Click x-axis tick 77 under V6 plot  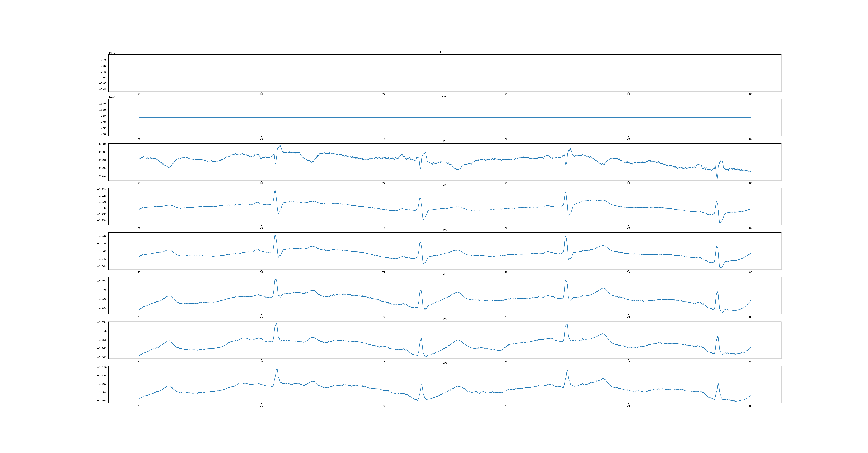pyautogui.click(x=384, y=406)
